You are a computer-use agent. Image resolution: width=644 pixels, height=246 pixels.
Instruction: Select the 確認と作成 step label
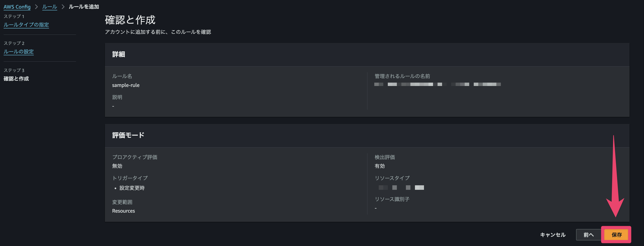coord(16,79)
